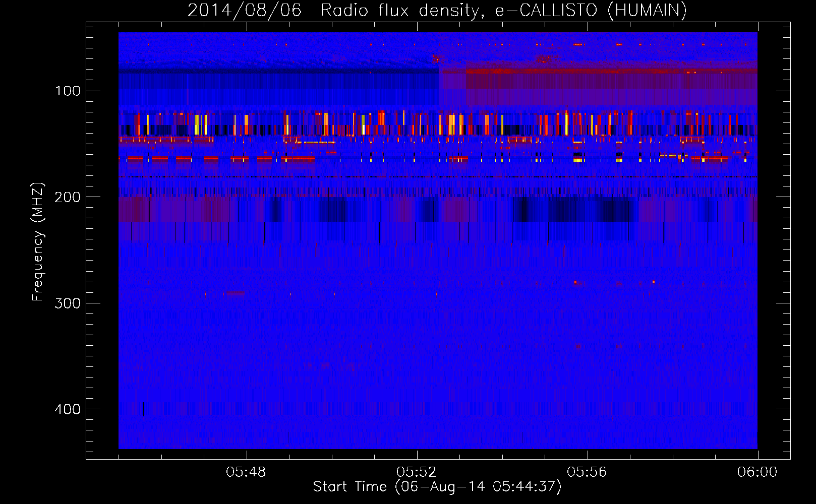Select the 300 frequency tick label
Viewport: 816px width, 504px height.
tap(68, 303)
